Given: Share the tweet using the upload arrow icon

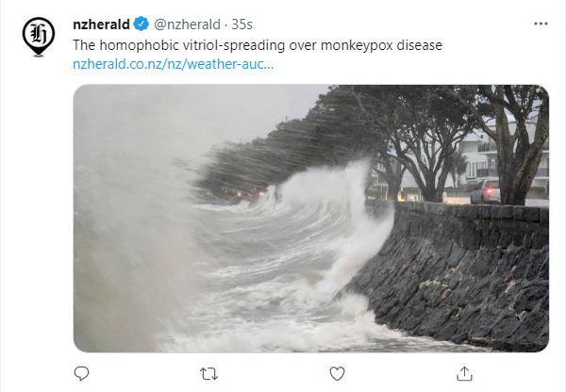Looking at the screenshot, I should (x=464, y=373).
